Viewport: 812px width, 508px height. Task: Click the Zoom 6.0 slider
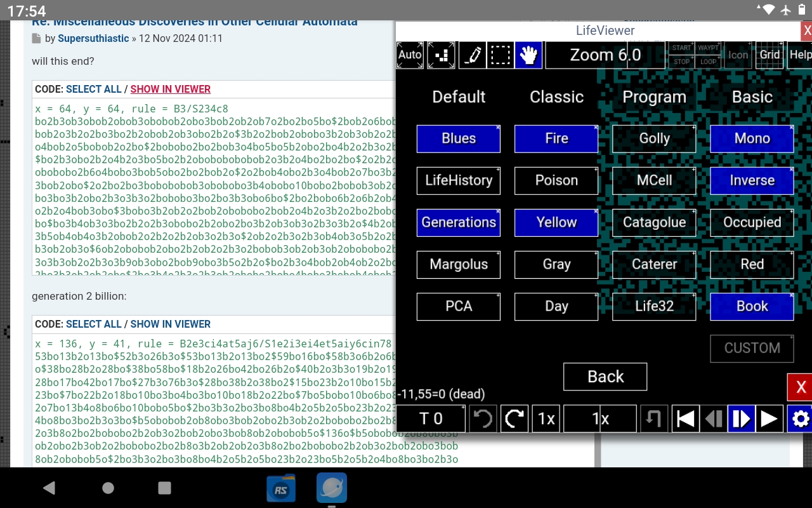pyautogui.click(x=605, y=55)
